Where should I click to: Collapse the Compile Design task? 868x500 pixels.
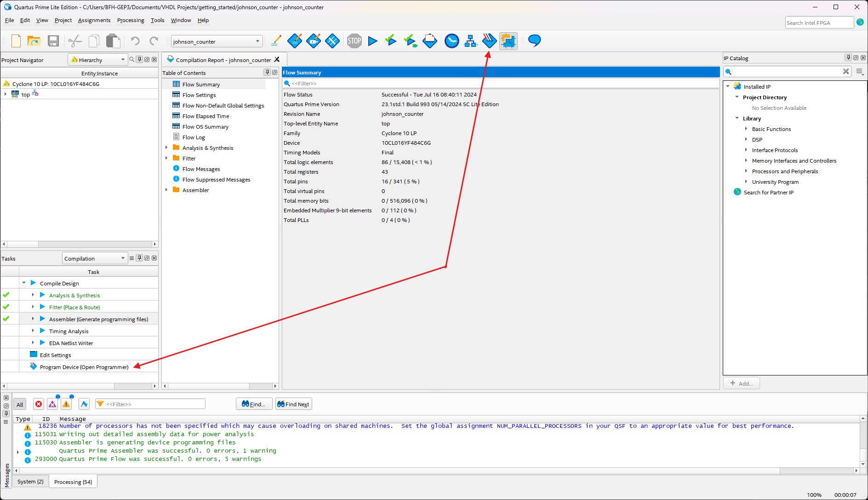[24, 283]
